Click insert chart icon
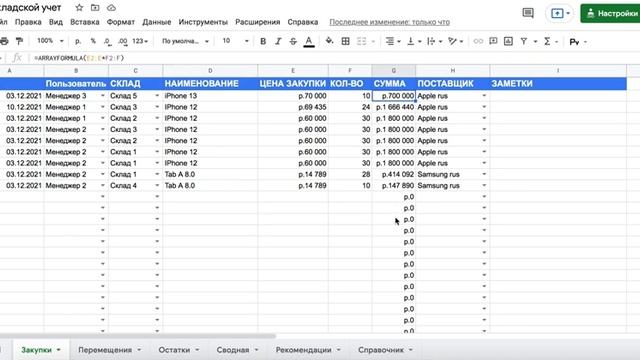Screen dimensions: 640x360 click(508, 41)
